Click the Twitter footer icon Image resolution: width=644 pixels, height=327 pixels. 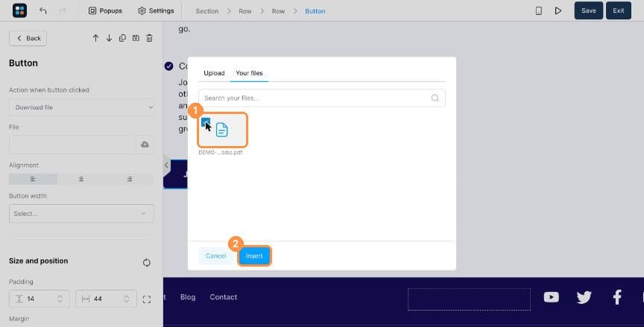pyautogui.click(x=584, y=297)
